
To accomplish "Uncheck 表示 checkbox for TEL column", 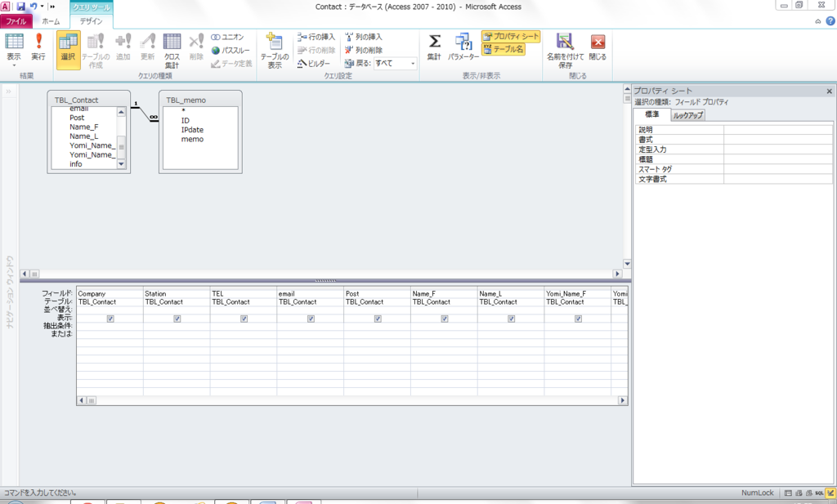I will tap(244, 319).
